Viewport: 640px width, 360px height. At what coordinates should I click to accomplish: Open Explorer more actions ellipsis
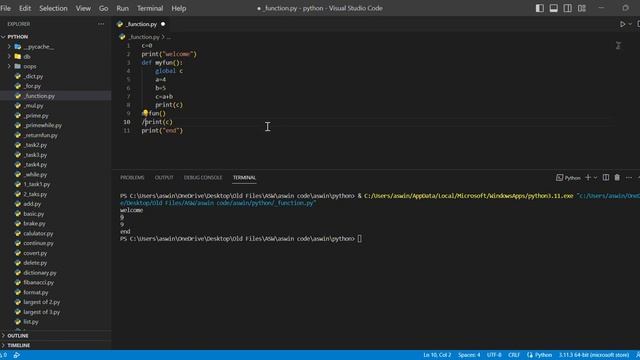point(101,24)
